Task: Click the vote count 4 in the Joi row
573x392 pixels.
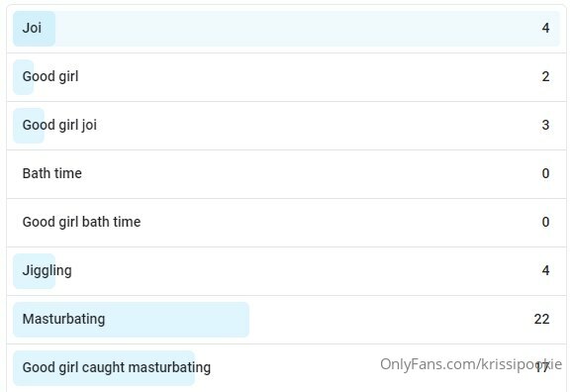Action: click(545, 28)
